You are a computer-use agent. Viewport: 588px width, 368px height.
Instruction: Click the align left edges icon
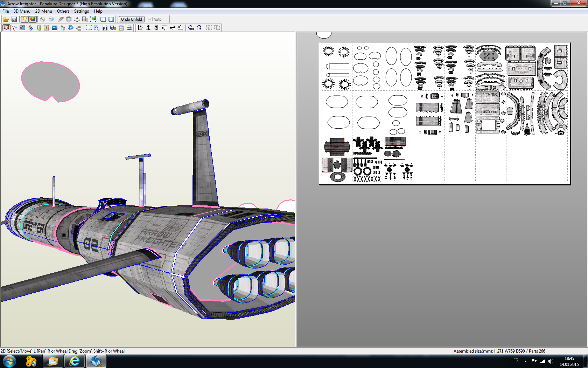pyautogui.click(x=140, y=28)
